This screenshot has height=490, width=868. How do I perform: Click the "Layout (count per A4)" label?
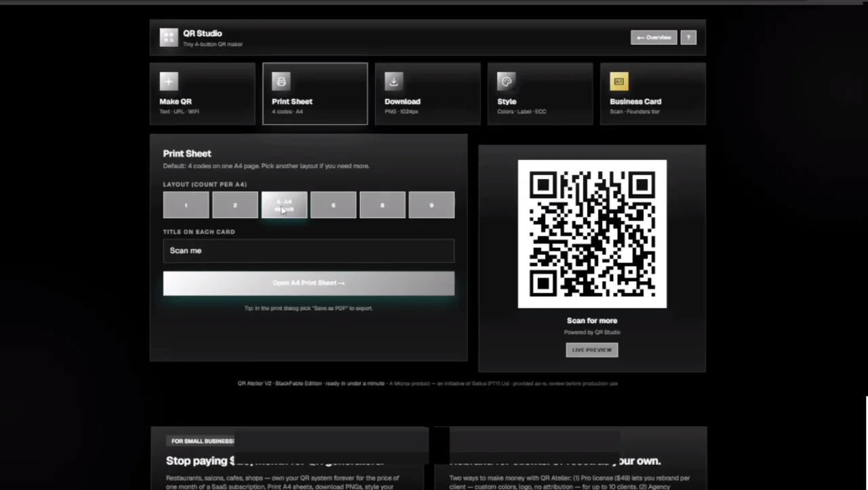[x=205, y=184]
